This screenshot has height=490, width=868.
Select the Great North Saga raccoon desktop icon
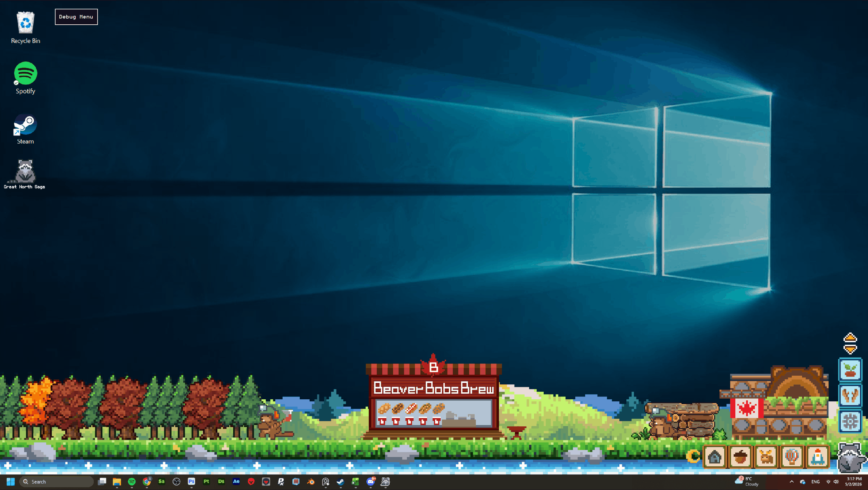pyautogui.click(x=25, y=174)
